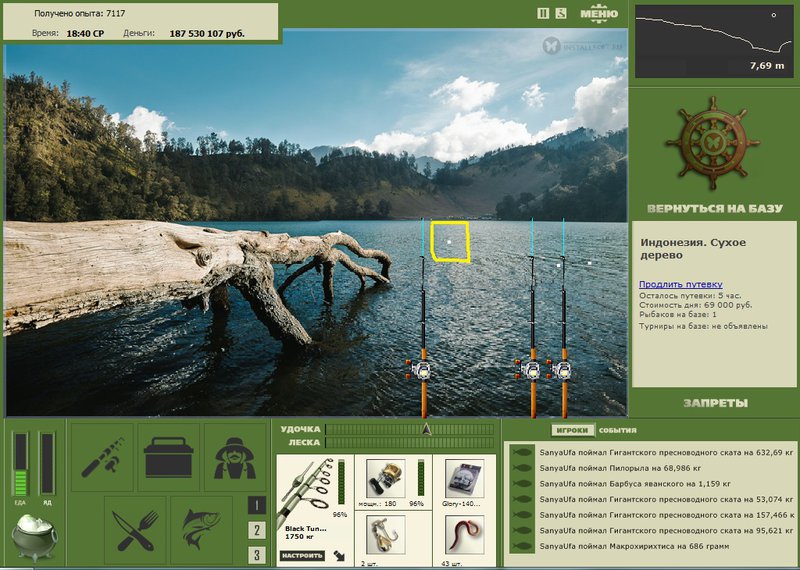Click the groundbait pot icon
This screenshot has width=800, height=570.
[34, 536]
